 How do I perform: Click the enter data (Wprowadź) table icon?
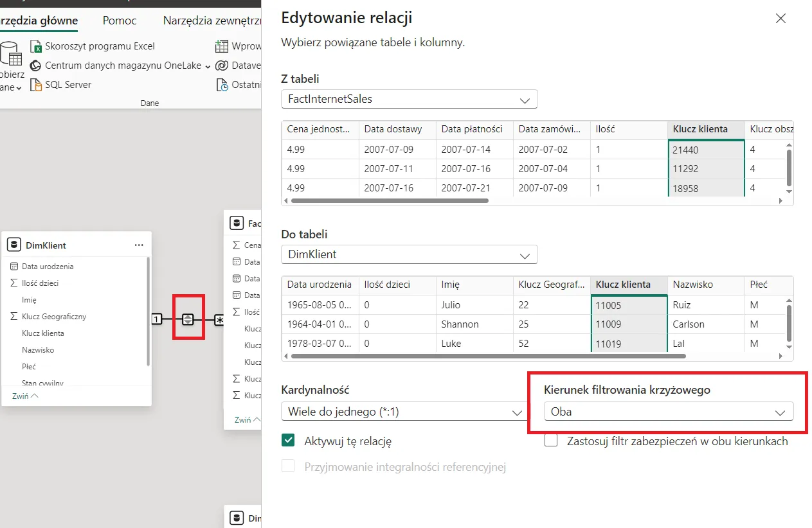point(222,46)
